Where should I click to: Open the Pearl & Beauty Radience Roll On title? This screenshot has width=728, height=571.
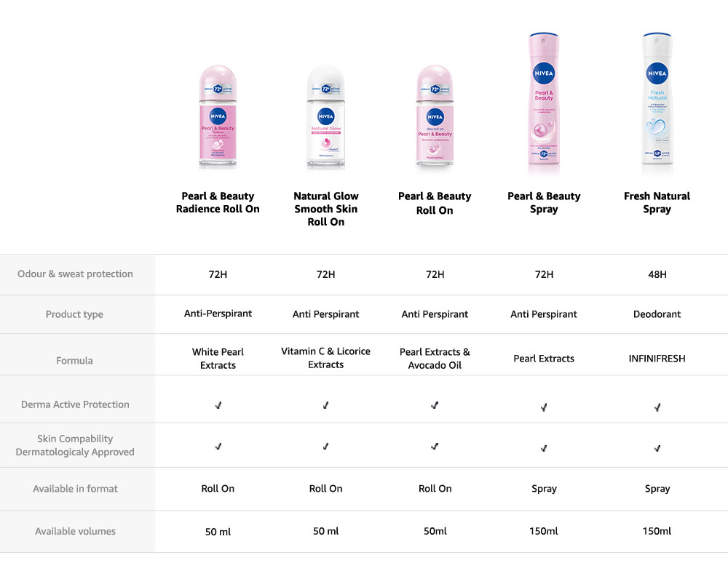218,202
